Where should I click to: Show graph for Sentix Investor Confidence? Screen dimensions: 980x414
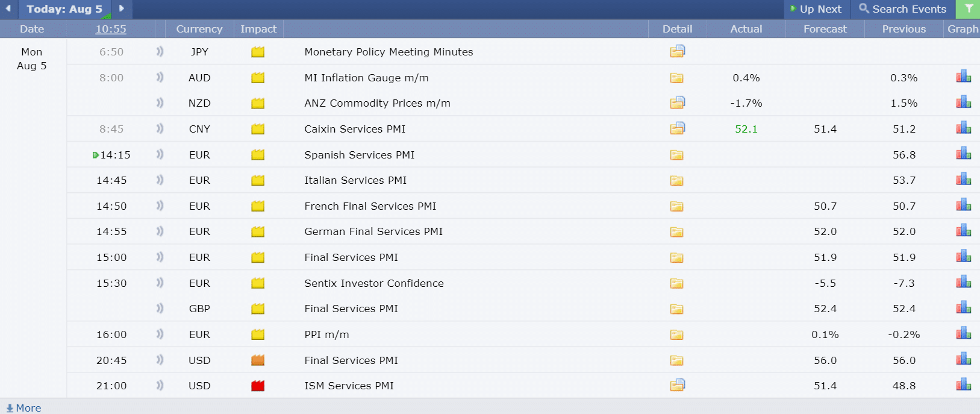(964, 282)
